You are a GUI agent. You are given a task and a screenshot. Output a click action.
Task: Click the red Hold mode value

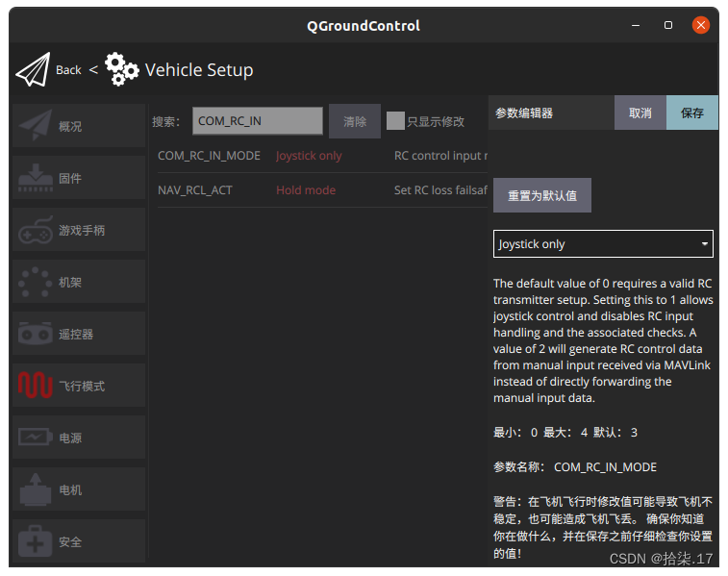306,190
